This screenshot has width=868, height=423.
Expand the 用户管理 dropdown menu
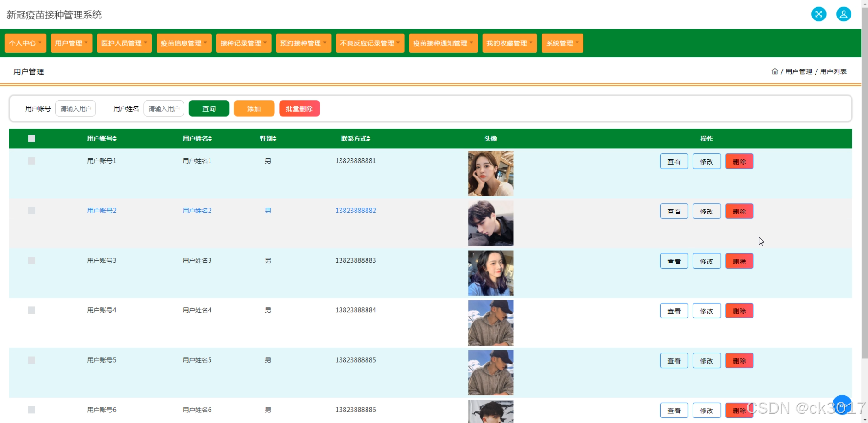click(71, 43)
